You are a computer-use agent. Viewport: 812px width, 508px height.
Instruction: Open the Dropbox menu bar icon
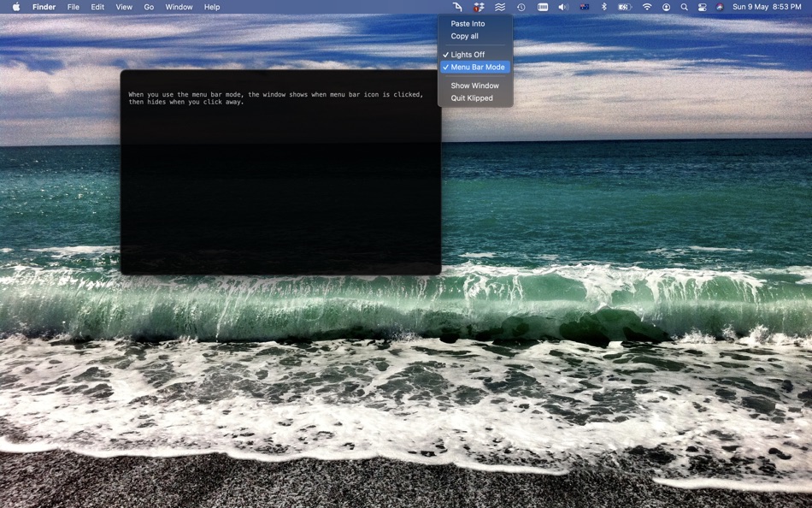(x=479, y=7)
